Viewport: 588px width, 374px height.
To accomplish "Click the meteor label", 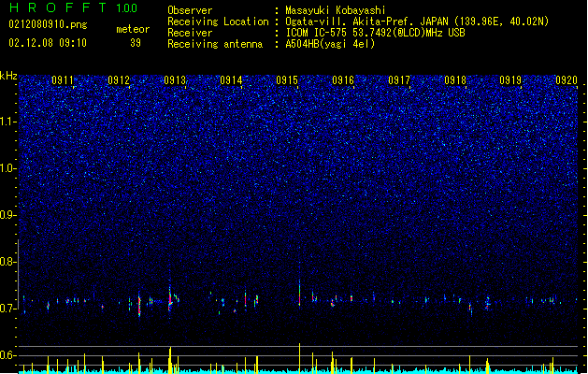I will (x=133, y=29).
